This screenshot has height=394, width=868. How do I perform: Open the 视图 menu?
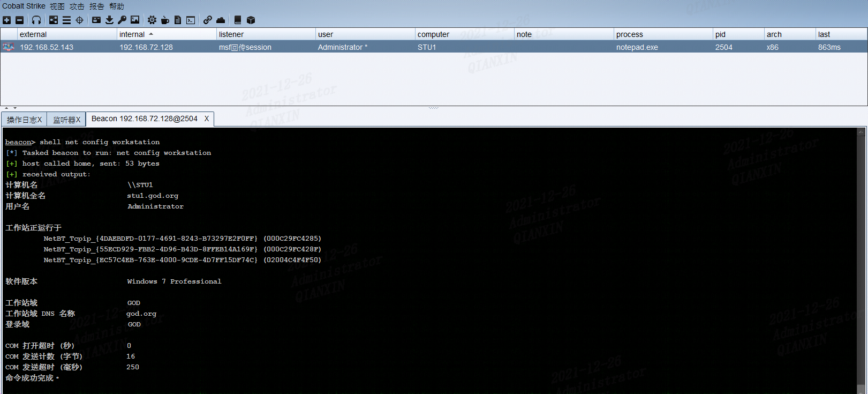57,6
